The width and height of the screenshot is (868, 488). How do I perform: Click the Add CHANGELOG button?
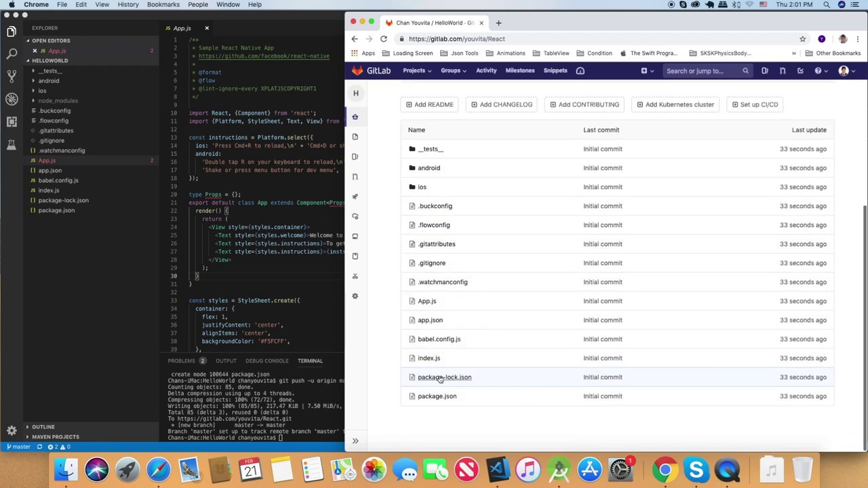(x=502, y=104)
